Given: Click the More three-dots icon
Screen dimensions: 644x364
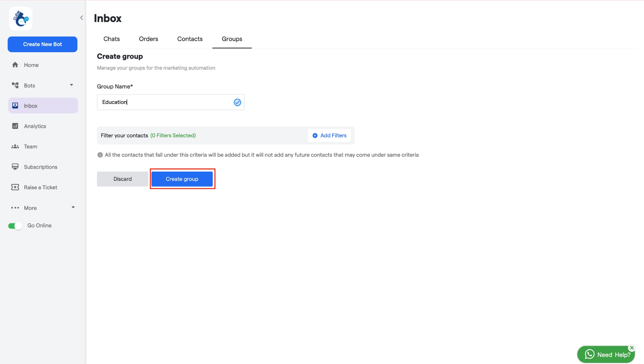Looking at the screenshot, I should (15, 208).
